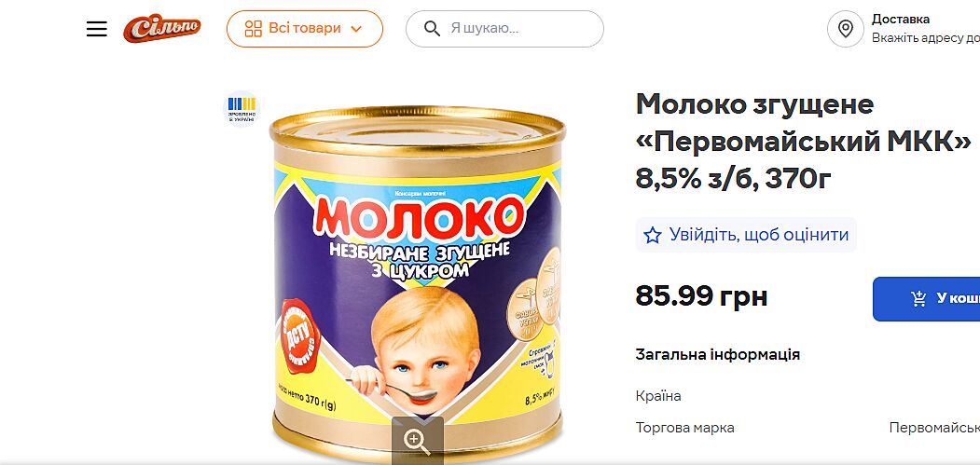Viewport: 980px width, 465px height.
Task: Click the star rating icon
Action: click(x=653, y=235)
